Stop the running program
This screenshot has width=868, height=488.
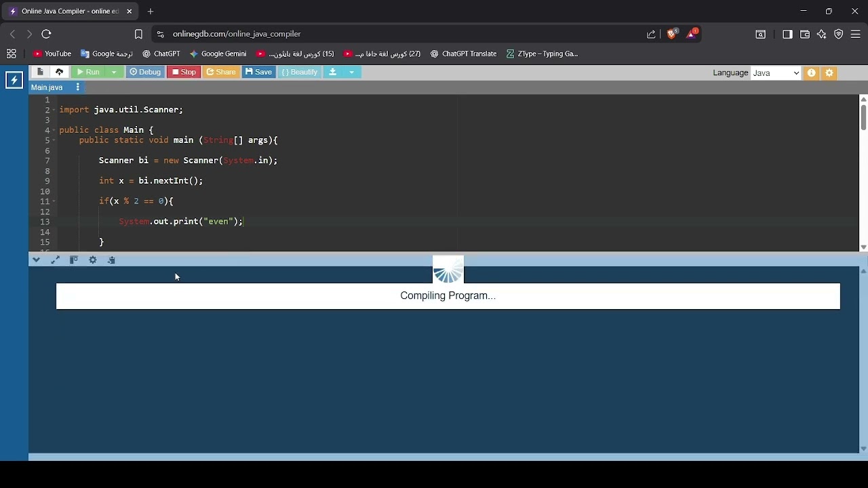[x=184, y=72]
